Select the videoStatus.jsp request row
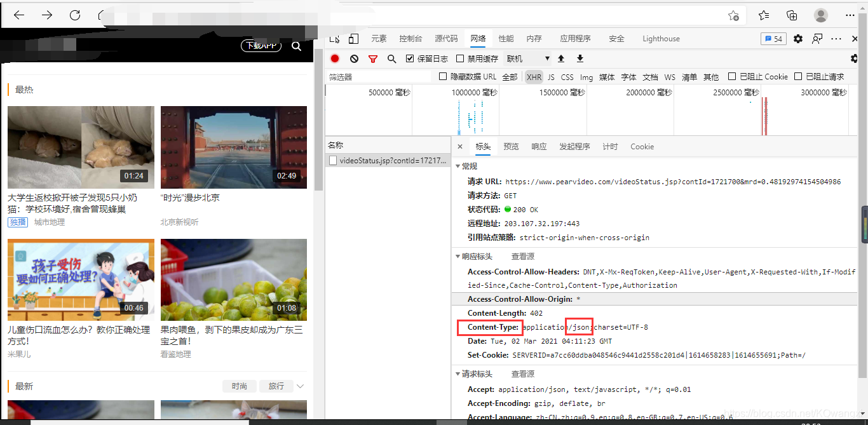This screenshot has width=868, height=425. click(388, 161)
